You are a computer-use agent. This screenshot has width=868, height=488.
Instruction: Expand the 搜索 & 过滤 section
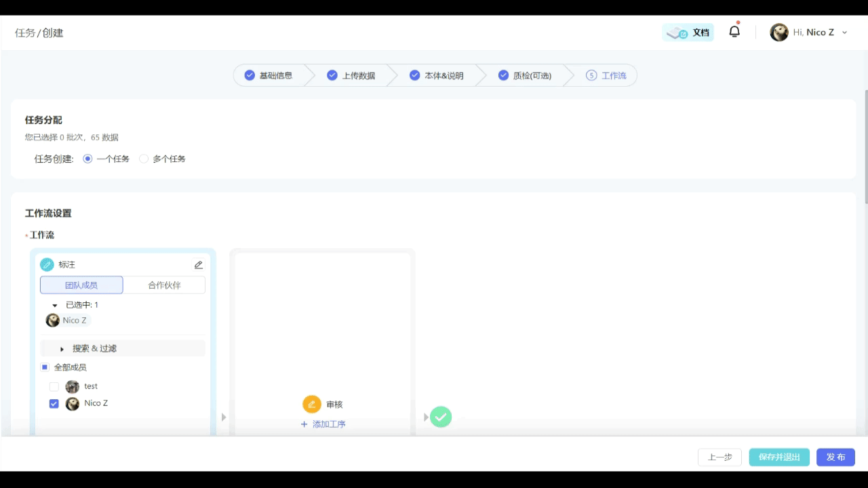tap(94, 348)
